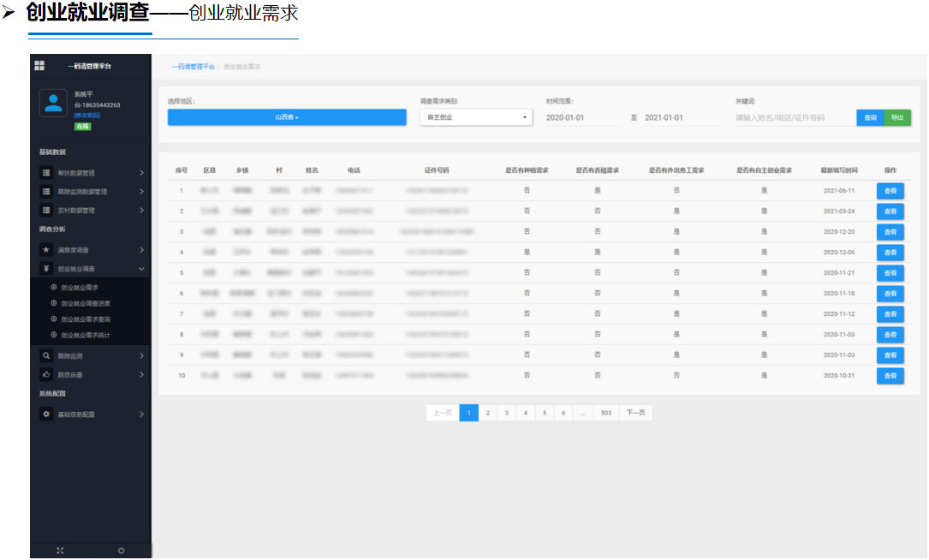This screenshot has width=929, height=560.
Task: Click the list icon beside 农村数据管理
Action: [46, 210]
